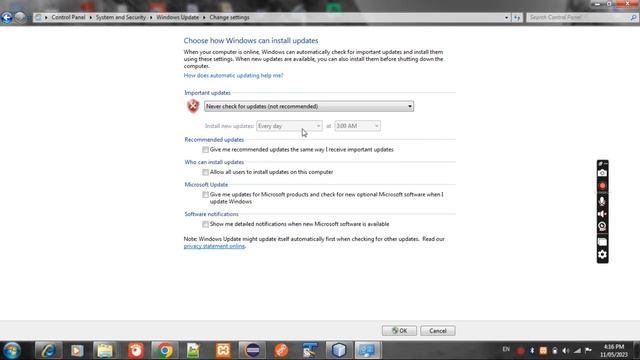Open the XAMPP icon on the taskbar
Screen dimensions: 640x360
(x=223, y=351)
